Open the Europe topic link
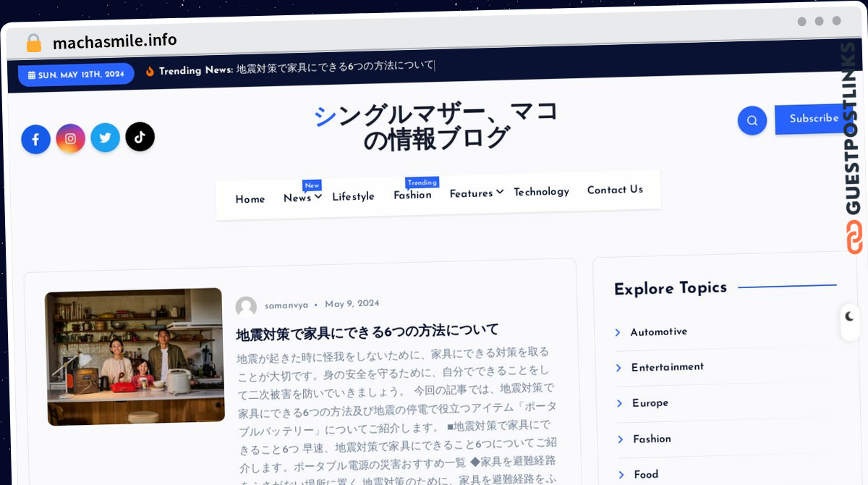The width and height of the screenshot is (868, 485). pos(650,403)
